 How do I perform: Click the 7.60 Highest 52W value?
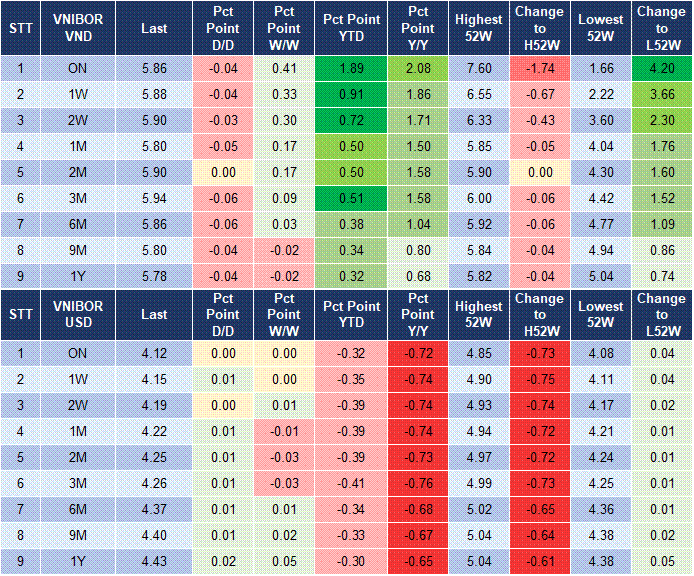click(x=477, y=68)
